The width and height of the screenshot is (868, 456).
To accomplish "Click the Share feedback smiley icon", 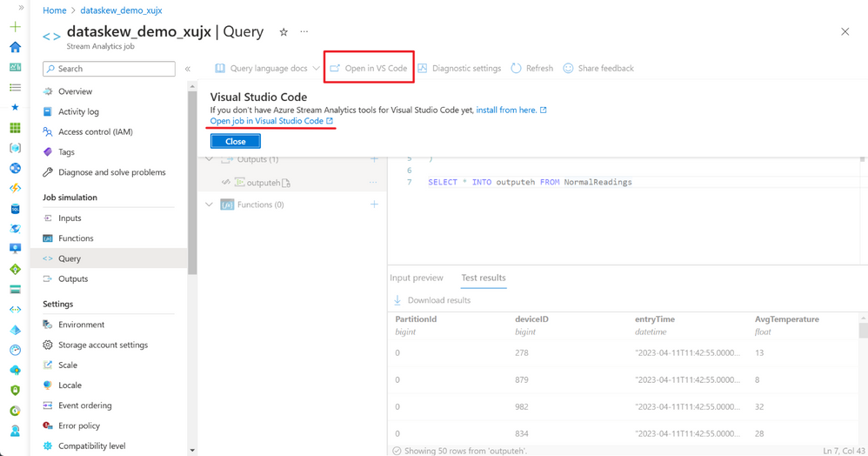I will 568,68.
